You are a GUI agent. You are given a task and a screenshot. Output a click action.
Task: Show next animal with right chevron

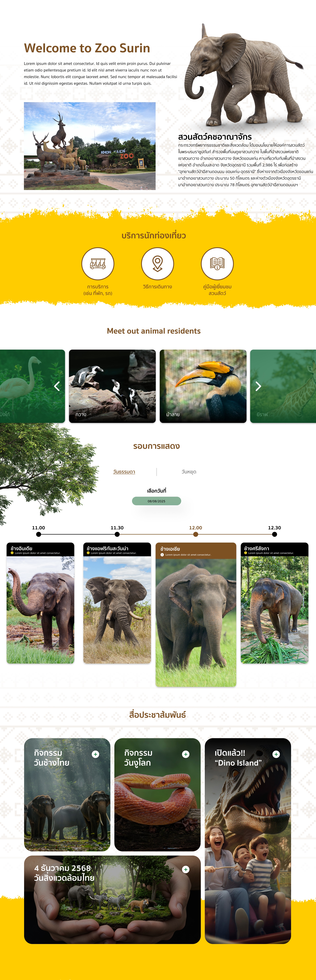[x=258, y=386]
